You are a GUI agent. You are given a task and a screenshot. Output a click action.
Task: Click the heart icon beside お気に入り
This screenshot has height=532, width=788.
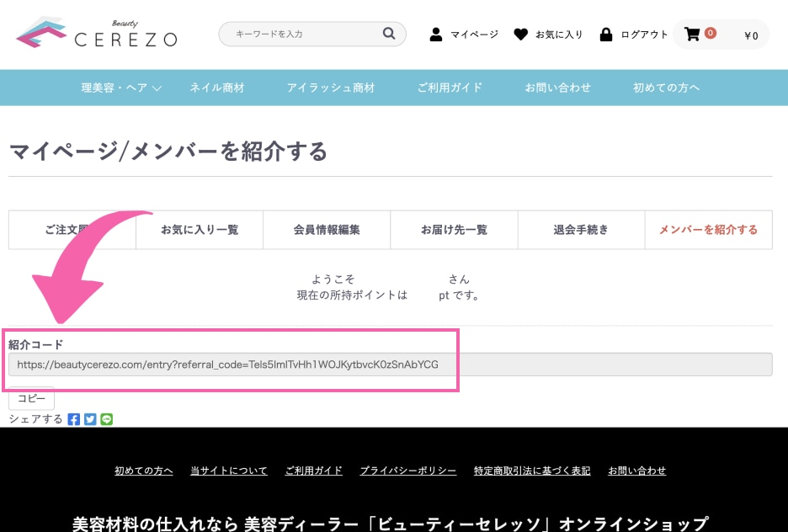coord(520,35)
